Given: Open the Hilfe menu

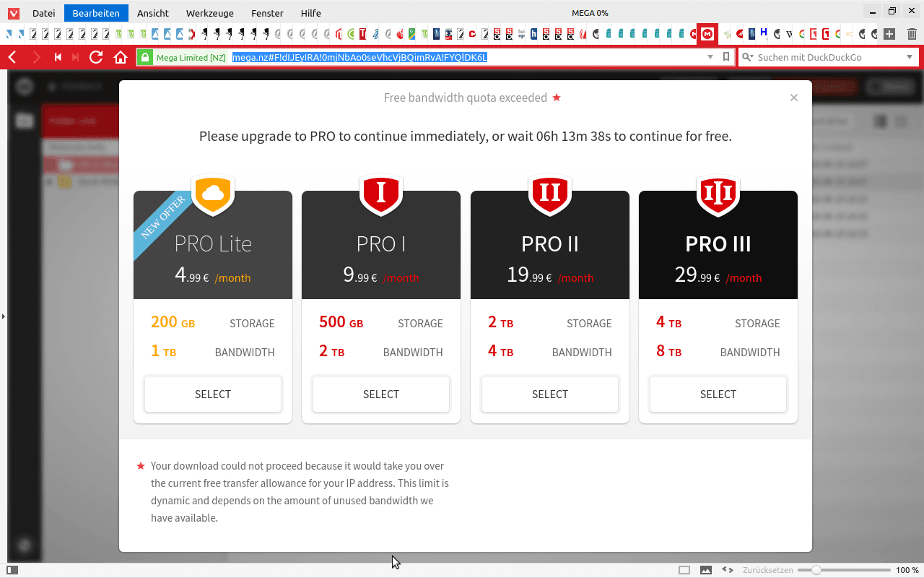Looking at the screenshot, I should (x=311, y=13).
